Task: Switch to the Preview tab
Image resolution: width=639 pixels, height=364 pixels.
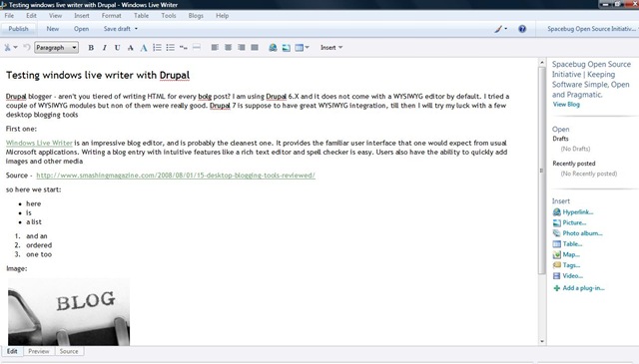Action: pyautogui.click(x=39, y=351)
